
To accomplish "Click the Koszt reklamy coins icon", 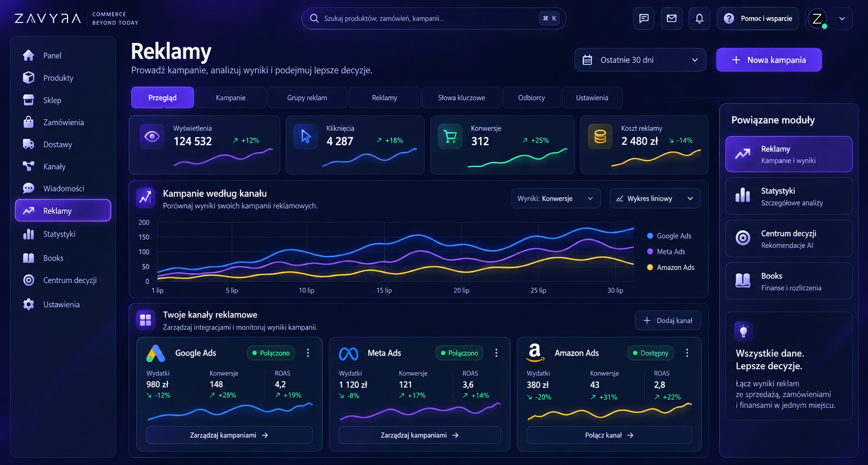I will click(600, 136).
